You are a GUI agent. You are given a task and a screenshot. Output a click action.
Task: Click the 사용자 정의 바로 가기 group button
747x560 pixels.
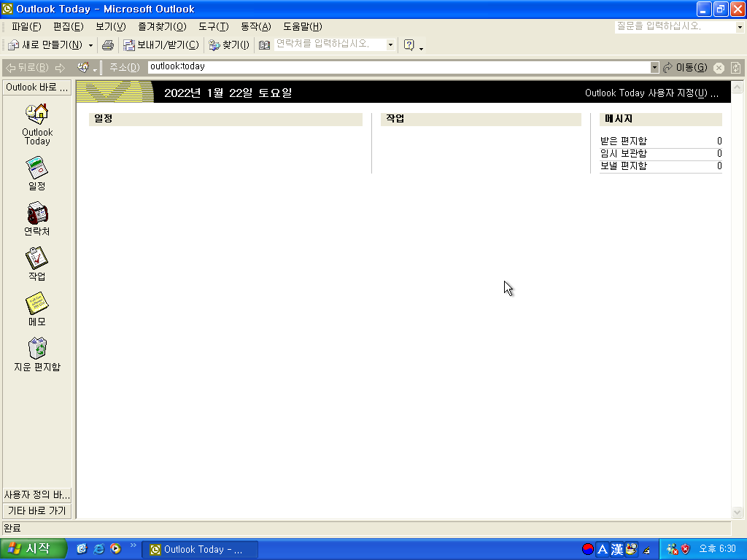tap(37, 495)
